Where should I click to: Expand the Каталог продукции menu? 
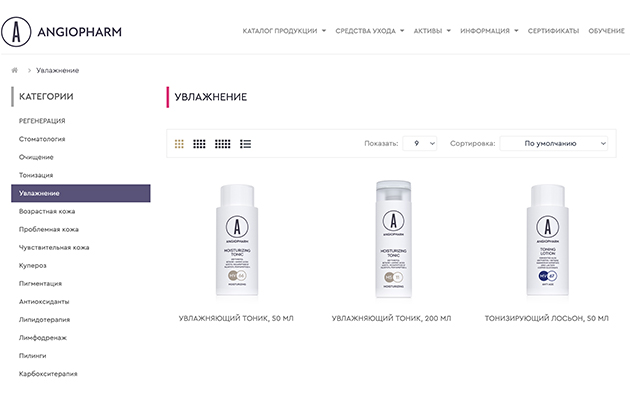pos(284,31)
